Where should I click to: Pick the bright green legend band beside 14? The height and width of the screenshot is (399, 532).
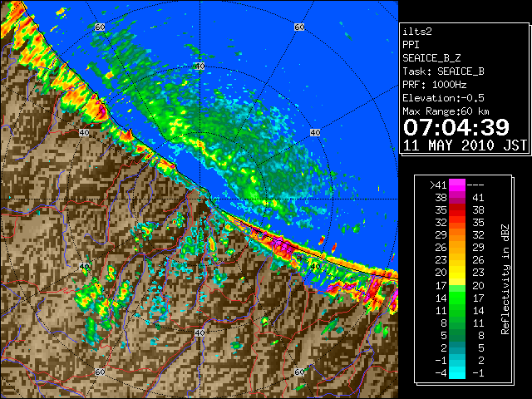tap(457, 298)
